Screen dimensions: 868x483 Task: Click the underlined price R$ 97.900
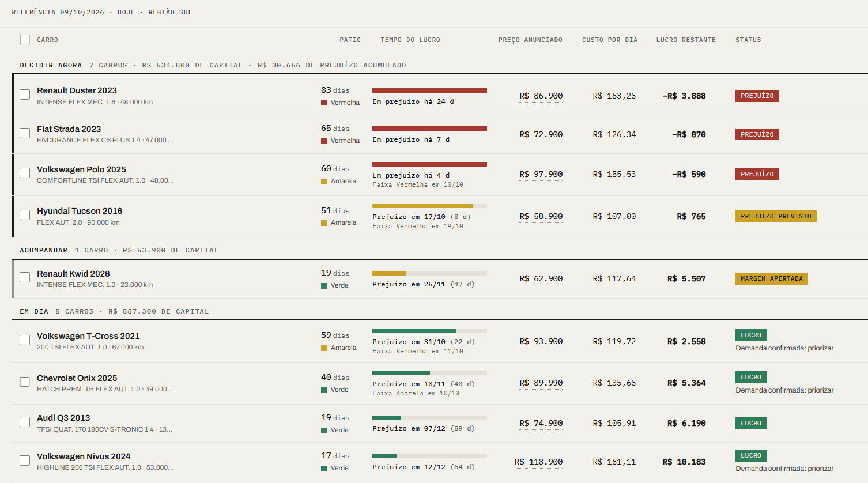point(541,175)
